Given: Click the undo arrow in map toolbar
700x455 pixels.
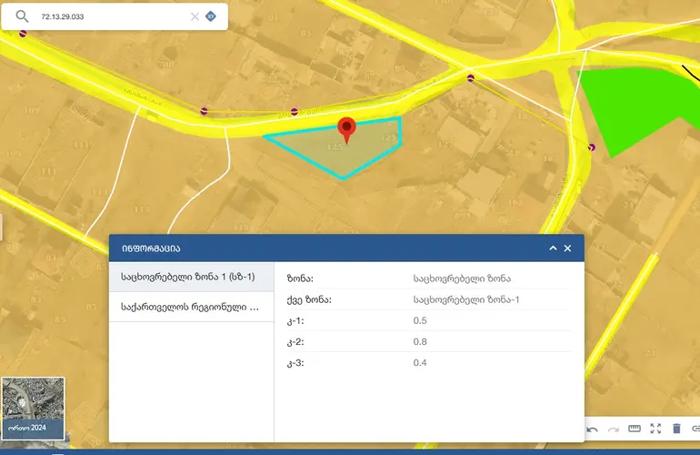Looking at the screenshot, I should coord(592,429).
